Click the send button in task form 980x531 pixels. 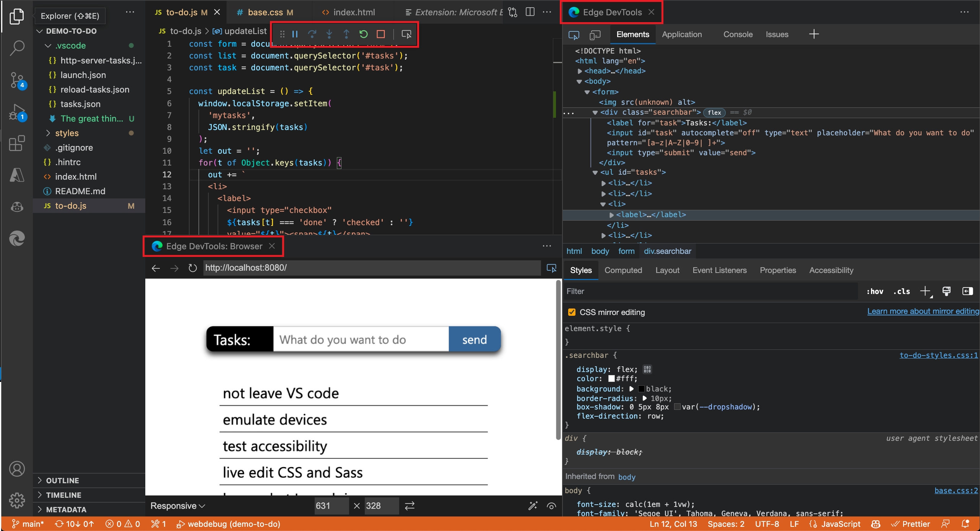pos(475,339)
